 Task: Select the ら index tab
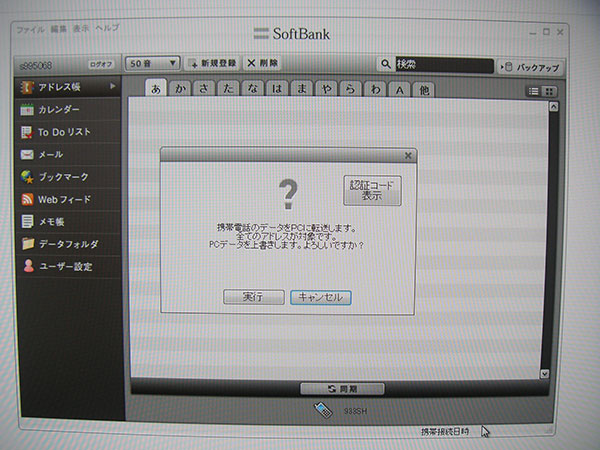coord(351,90)
